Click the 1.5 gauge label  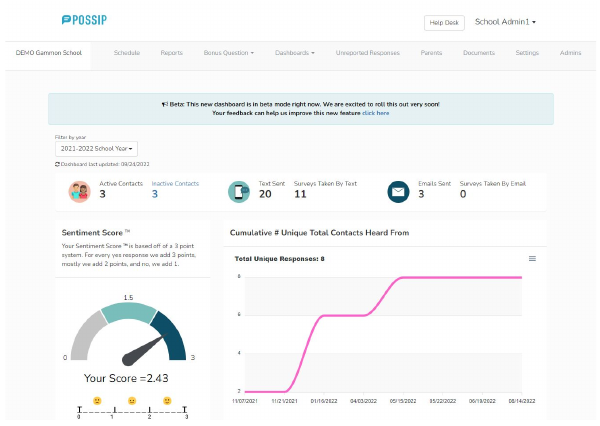(x=128, y=297)
